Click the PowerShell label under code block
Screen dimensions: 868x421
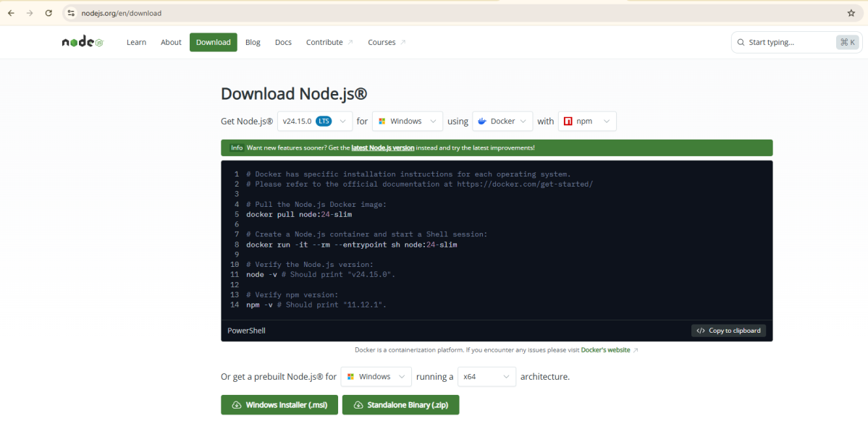[246, 331]
